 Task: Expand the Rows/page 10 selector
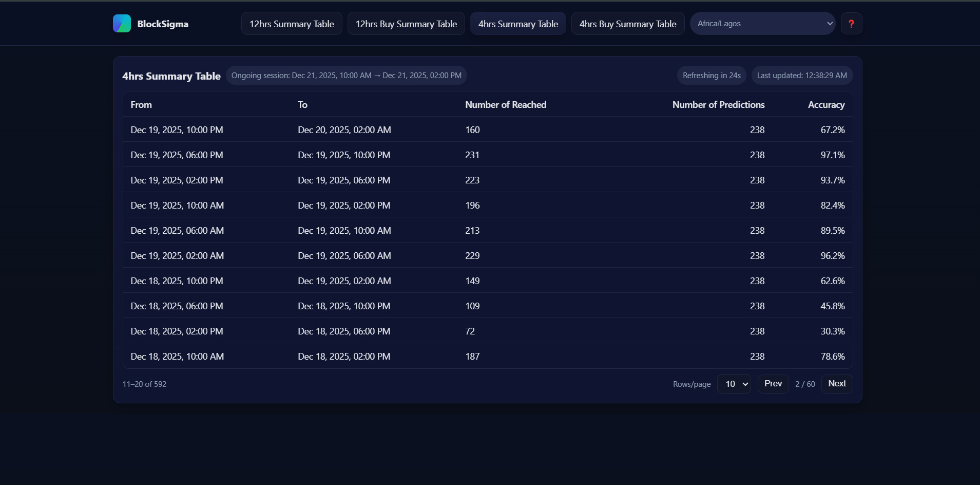point(734,384)
